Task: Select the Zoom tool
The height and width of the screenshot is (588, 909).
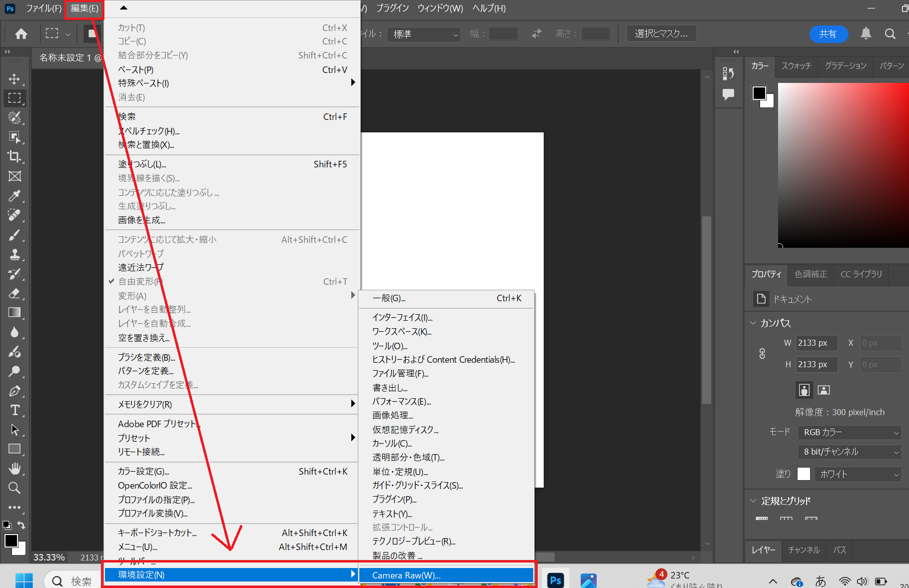Action: pyautogui.click(x=14, y=488)
